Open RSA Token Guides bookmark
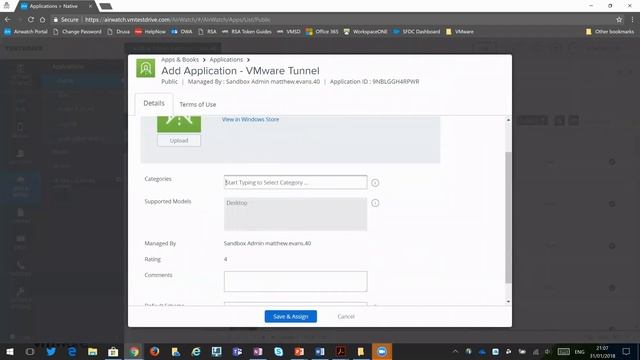 click(x=247, y=31)
